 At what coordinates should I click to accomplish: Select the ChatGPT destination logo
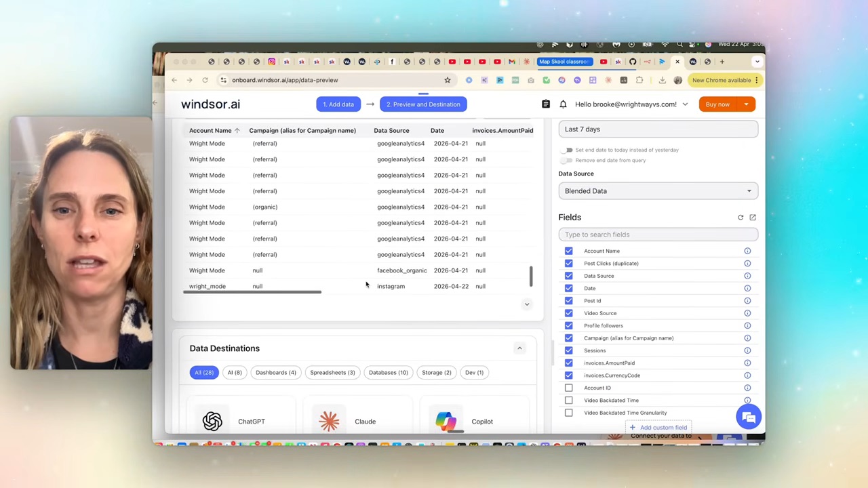[212, 422]
